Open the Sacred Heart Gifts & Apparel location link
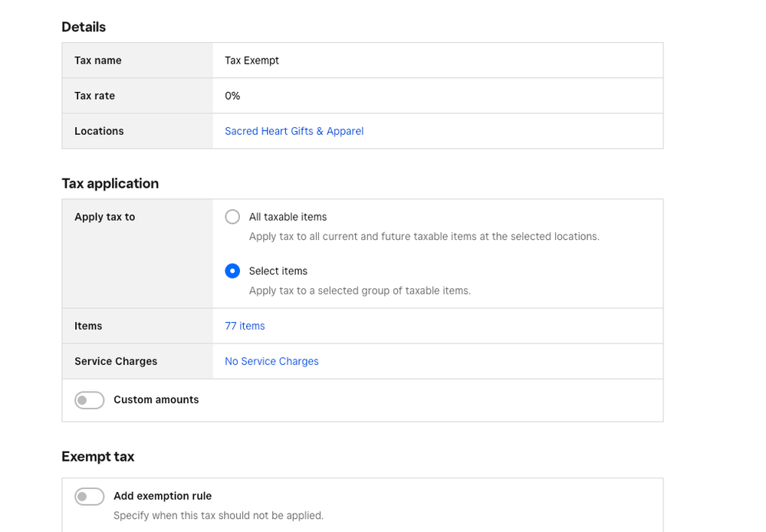Screen dimensions: 766x532 (294, 131)
